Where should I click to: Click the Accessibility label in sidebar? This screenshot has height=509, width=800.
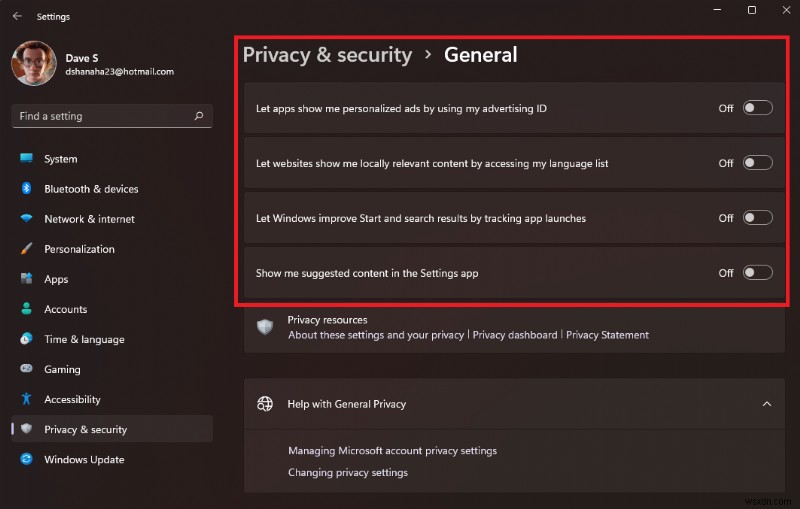pos(72,399)
